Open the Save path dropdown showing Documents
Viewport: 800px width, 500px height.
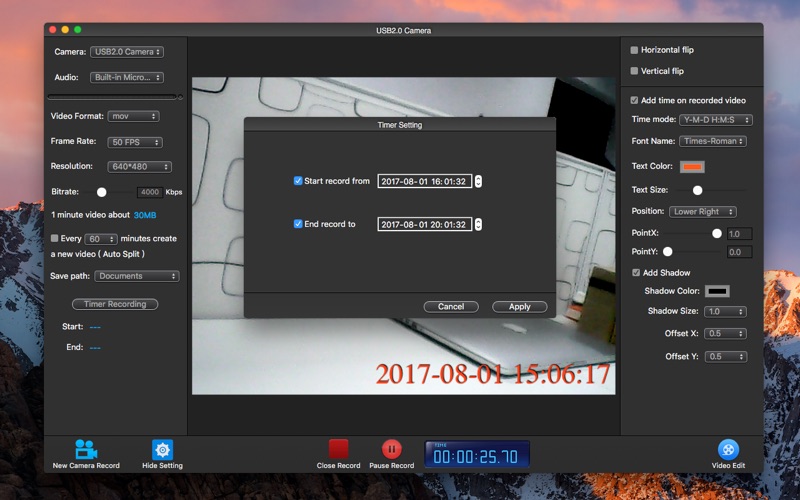pos(137,276)
